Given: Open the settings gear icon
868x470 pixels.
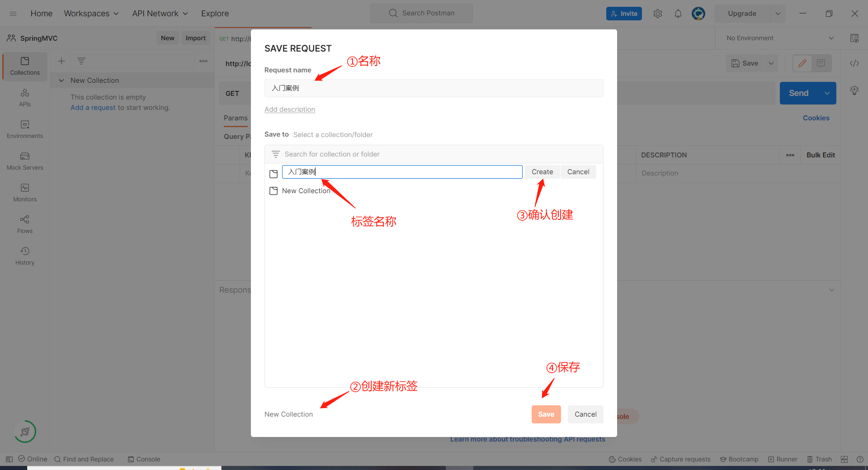Looking at the screenshot, I should coord(658,14).
